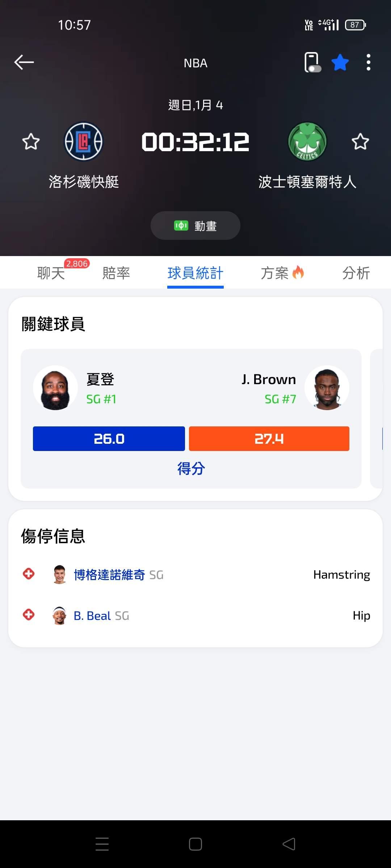The image size is (391, 868).
Task: Tap the LA Clippers team logo
Action: pos(84,141)
